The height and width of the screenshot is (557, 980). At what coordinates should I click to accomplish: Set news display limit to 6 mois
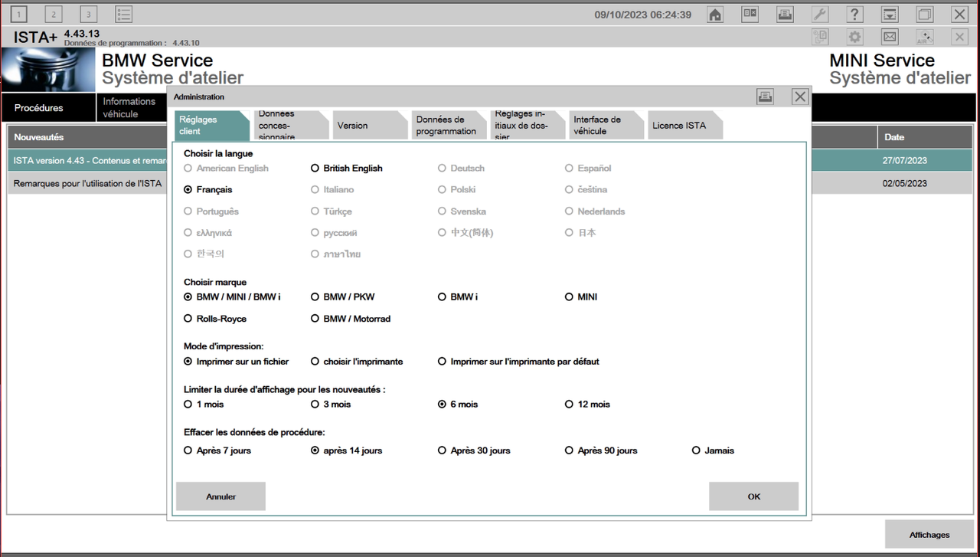458,404
